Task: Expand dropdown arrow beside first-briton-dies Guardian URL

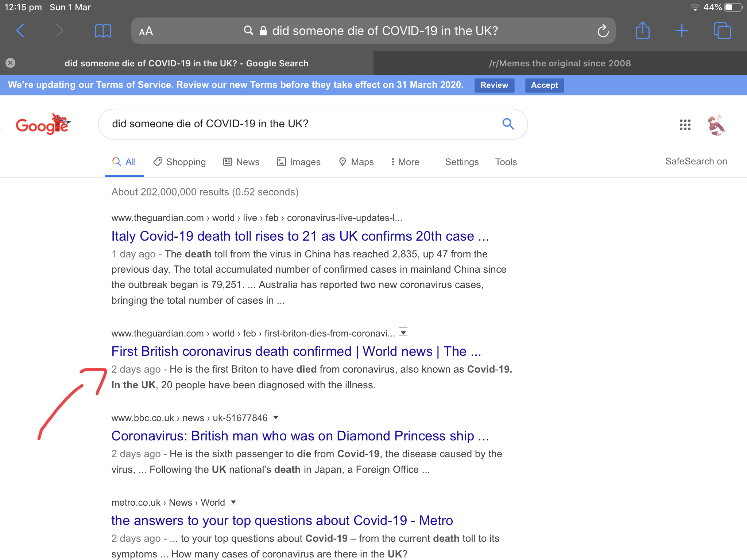Action: coord(403,332)
